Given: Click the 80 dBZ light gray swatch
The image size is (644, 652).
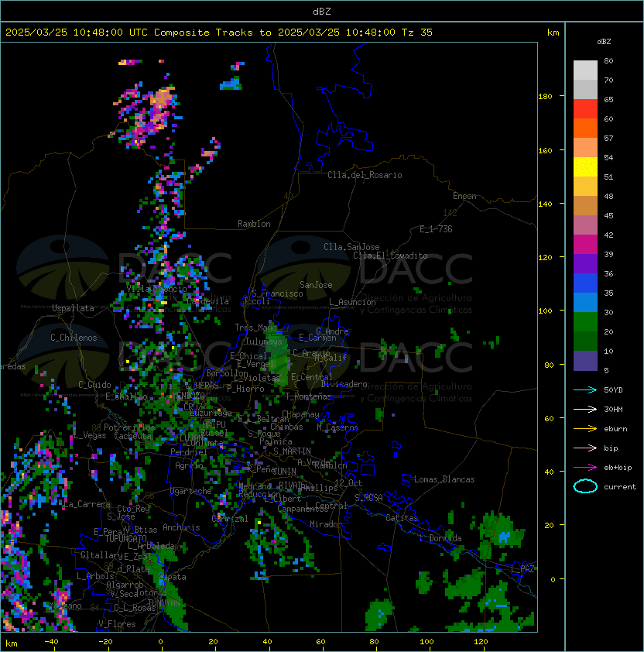Looking at the screenshot, I should pos(585,70).
